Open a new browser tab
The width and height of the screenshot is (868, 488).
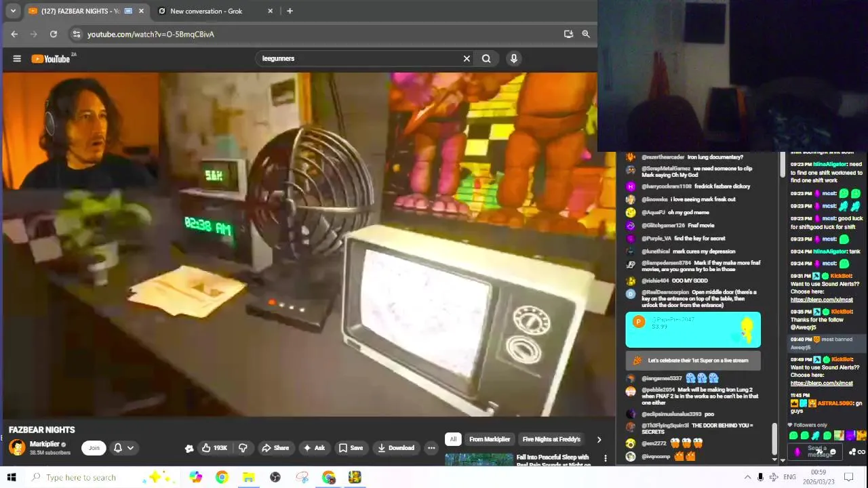click(290, 11)
